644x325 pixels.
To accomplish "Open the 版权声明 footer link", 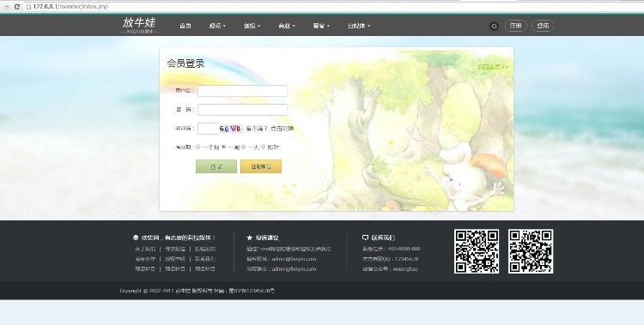I will coord(175,259).
